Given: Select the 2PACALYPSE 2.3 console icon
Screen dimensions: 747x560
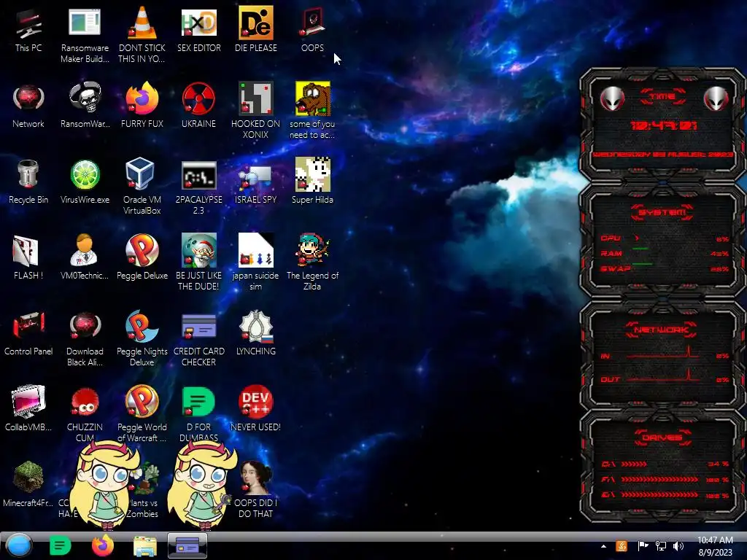Looking at the screenshot, I should click(x=198, y=175).
